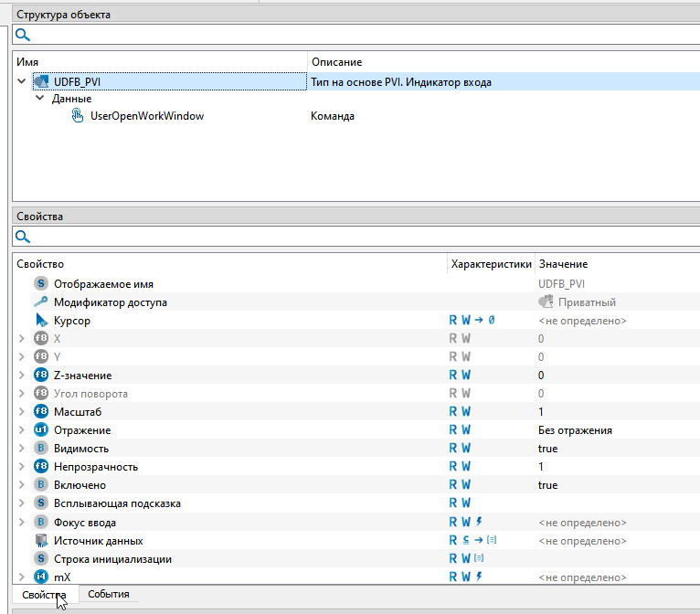The width and height of the screenshot is (700, 614).
Task: Click the Характеристики column header
Action: click(x=490, y=264)
